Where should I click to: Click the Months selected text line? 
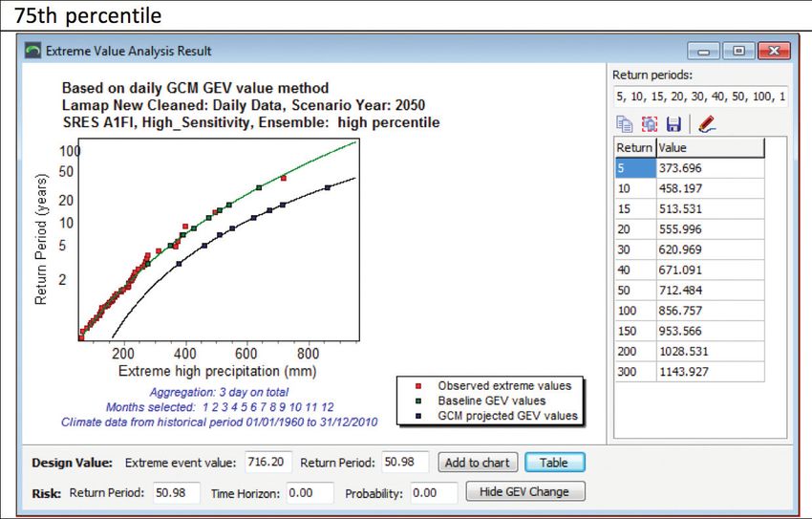tap(220, 407)
